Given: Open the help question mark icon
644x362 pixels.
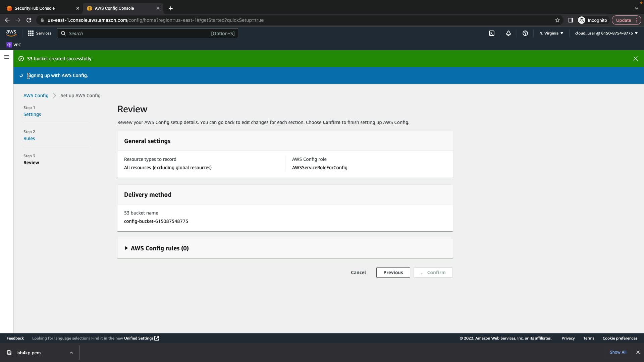Looking at the screenshot, I should (x=525, y=33).
